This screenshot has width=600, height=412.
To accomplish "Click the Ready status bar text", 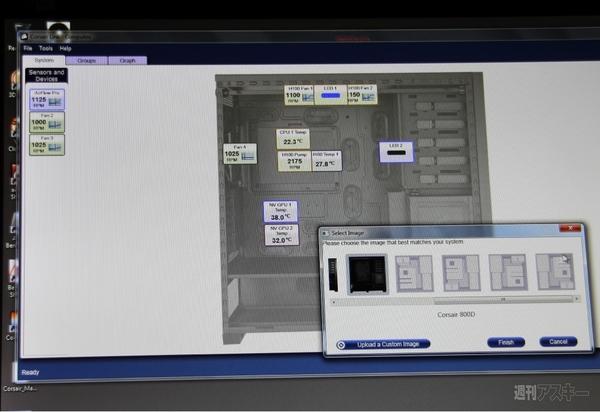I will (x=31, y=372).
